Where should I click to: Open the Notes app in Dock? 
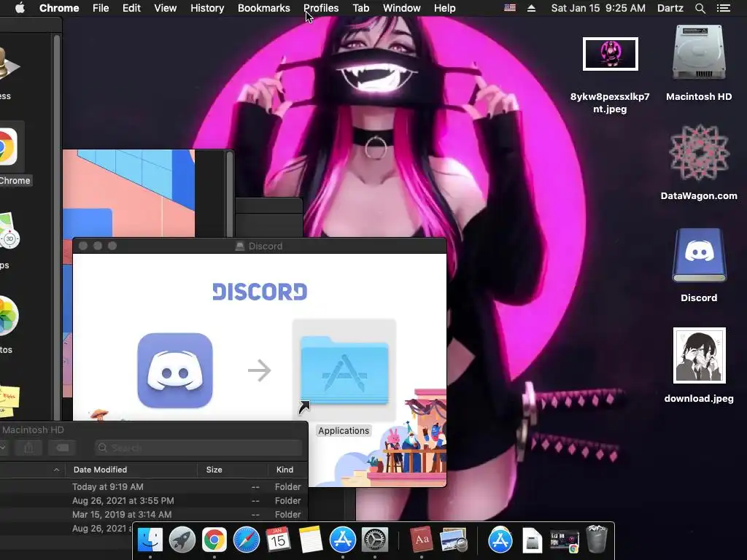tap(311, 540)
